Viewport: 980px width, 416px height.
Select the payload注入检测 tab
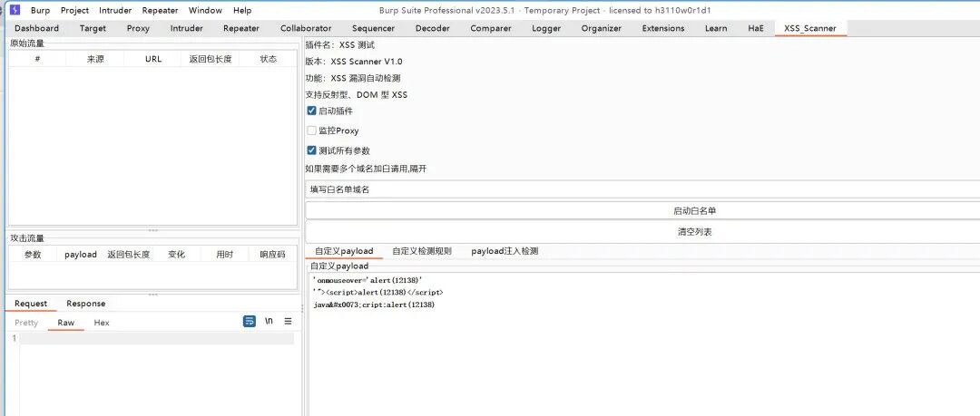click(505, 251)
